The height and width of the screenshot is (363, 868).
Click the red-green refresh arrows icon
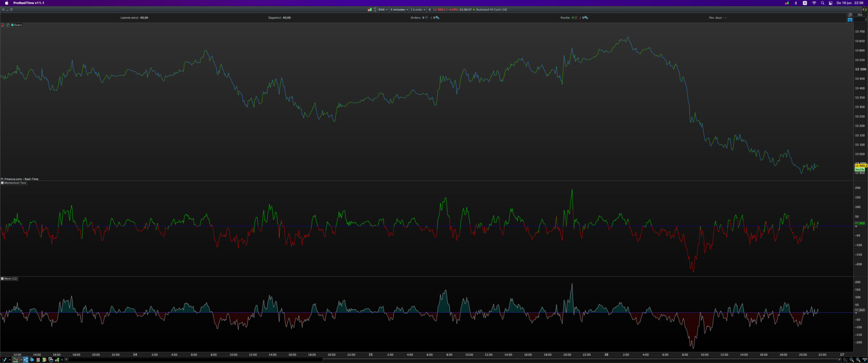click(865, 9)
